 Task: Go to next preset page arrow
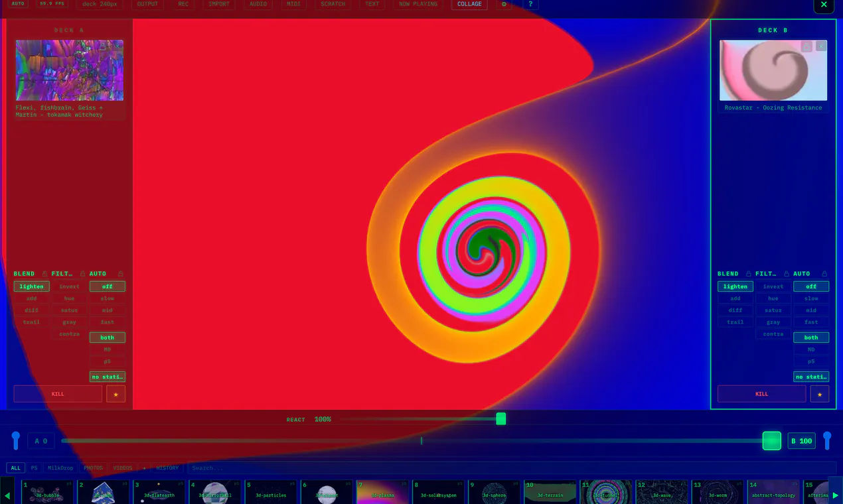click(836, 495)
